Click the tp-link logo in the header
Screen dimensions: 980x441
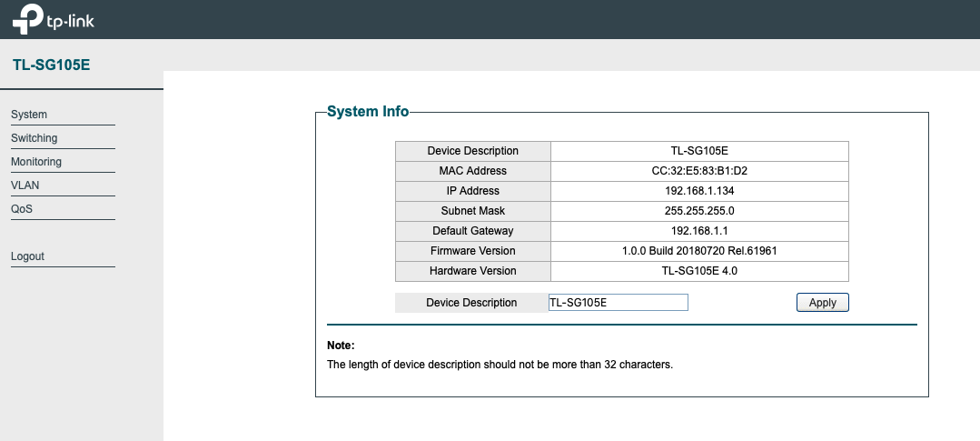[x=53, y=19]
